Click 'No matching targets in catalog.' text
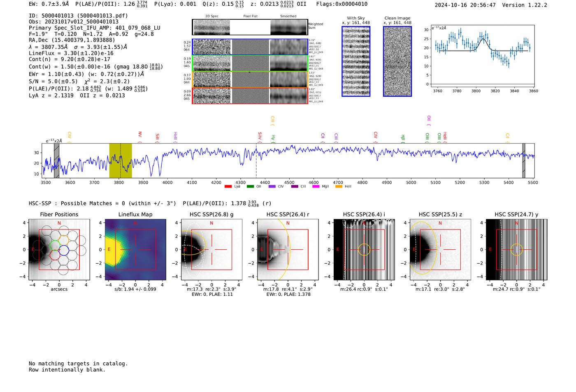Screen dimensions: 576x392 (78, 364)
